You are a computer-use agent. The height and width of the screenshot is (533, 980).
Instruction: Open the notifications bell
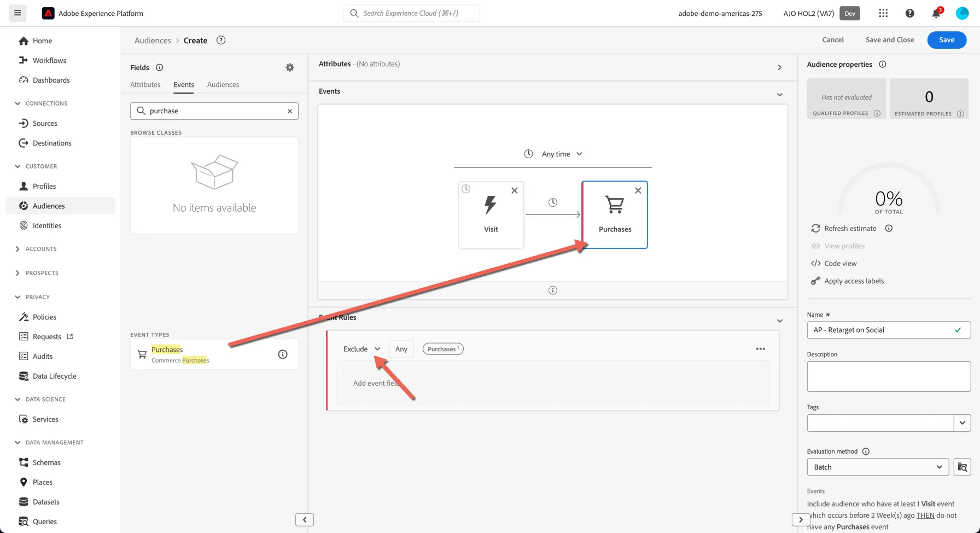coord(936,13)
